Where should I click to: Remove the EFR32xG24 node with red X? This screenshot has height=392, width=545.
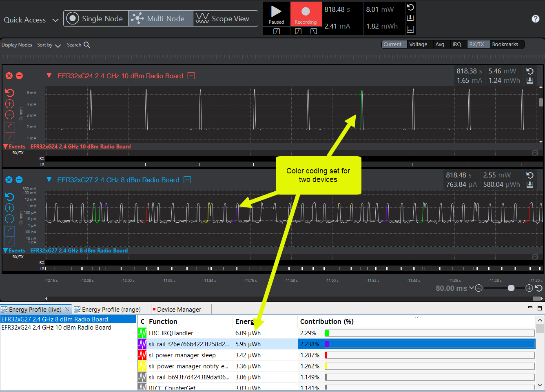9,76
